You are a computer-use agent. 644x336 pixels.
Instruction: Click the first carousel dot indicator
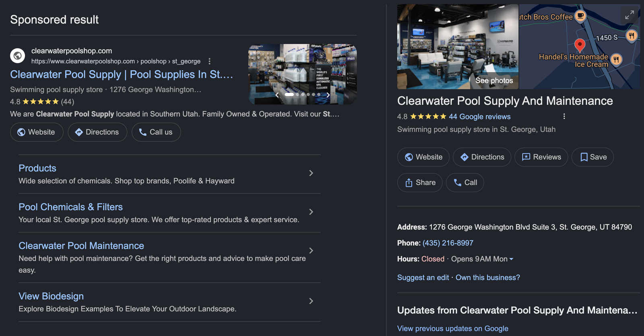pyautogui.click(x=289, y=94)
